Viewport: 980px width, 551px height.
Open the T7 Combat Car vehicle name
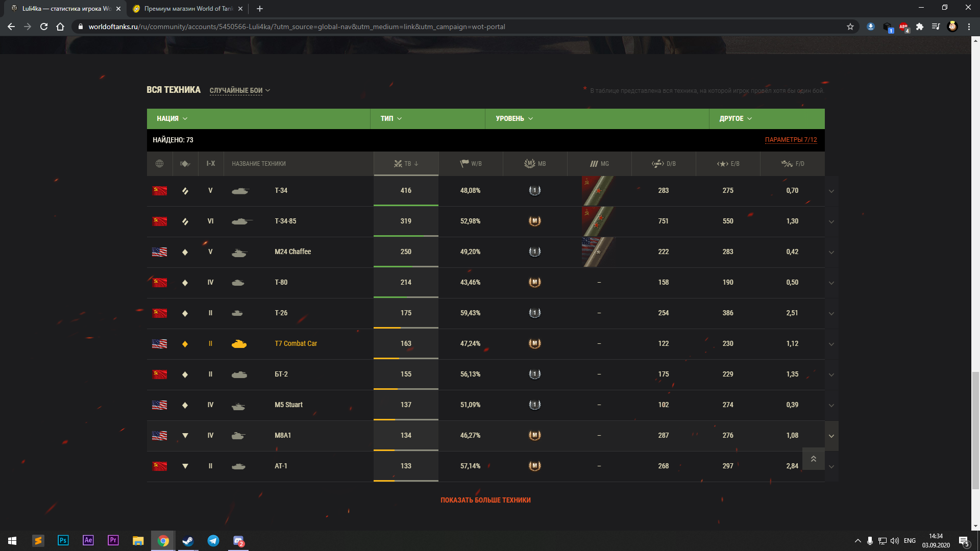click(296, 344)
